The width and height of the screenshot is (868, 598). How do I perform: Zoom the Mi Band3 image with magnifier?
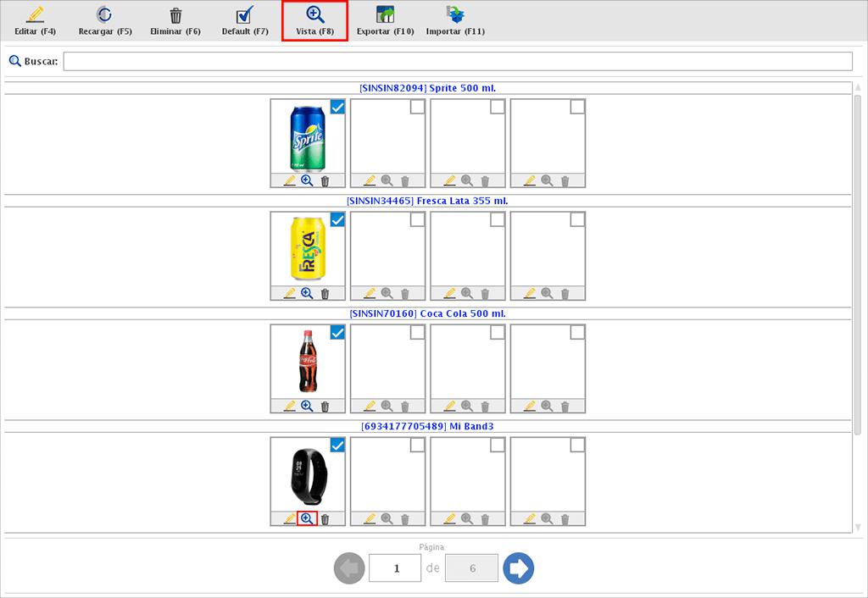(x=307, y=518)
